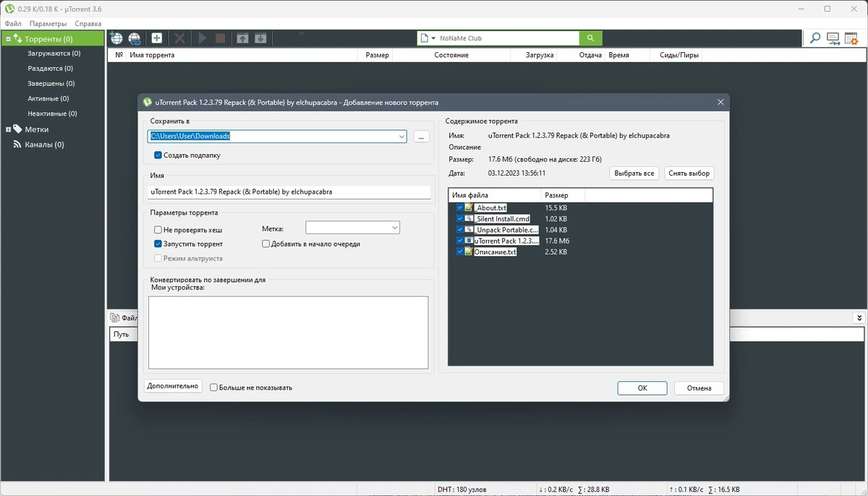Click the Отмена button
The width and height of the screenshot is (868, 496).
(699, 388)
